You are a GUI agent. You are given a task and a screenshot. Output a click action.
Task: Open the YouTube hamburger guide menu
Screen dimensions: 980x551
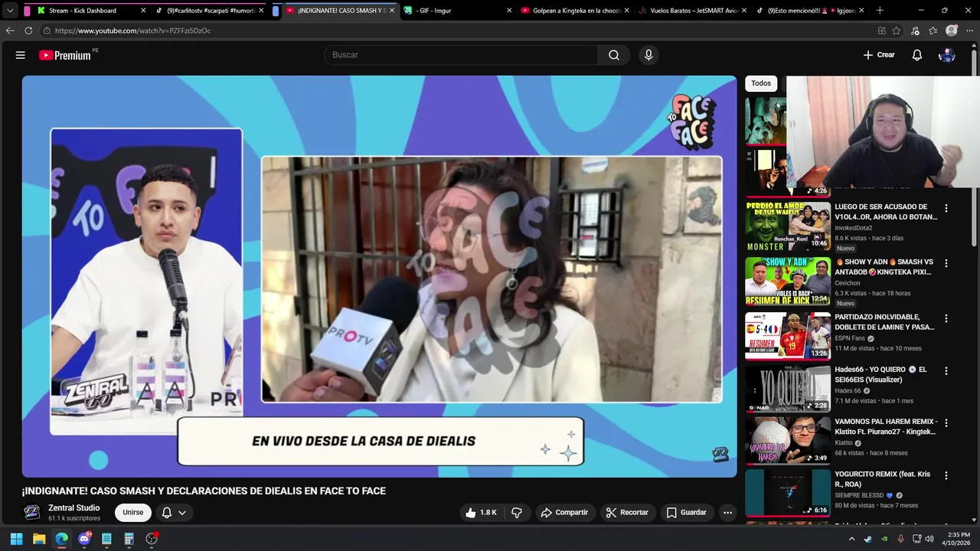pos(21,55)
